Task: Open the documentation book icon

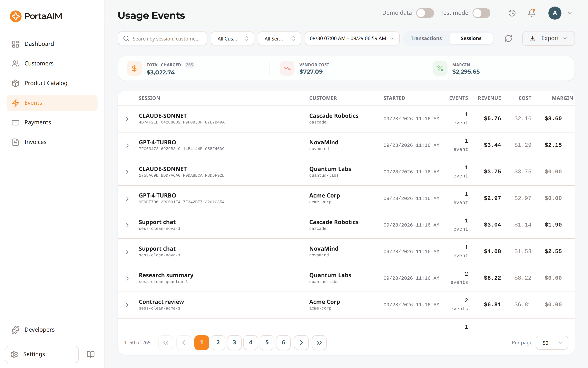Action: [x=91, y=354]
